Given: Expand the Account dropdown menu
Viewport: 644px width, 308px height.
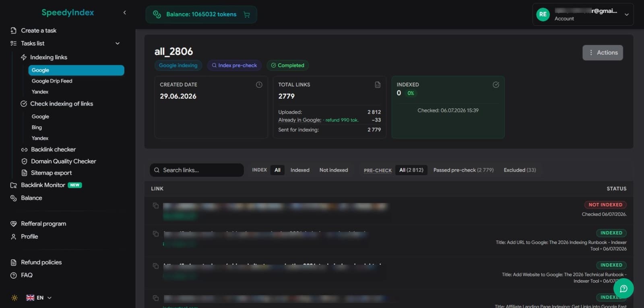Looking at the screenshot, I should pyautogui.click(x=627, y=14).
